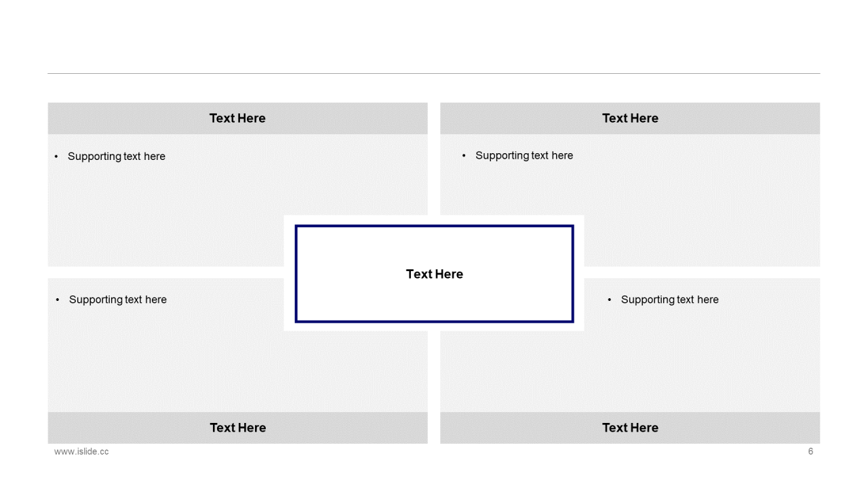Screen dimensions: 868x488
Task: Select the bottom-right "Text Here" footer bar
Action: pos(630,428)
